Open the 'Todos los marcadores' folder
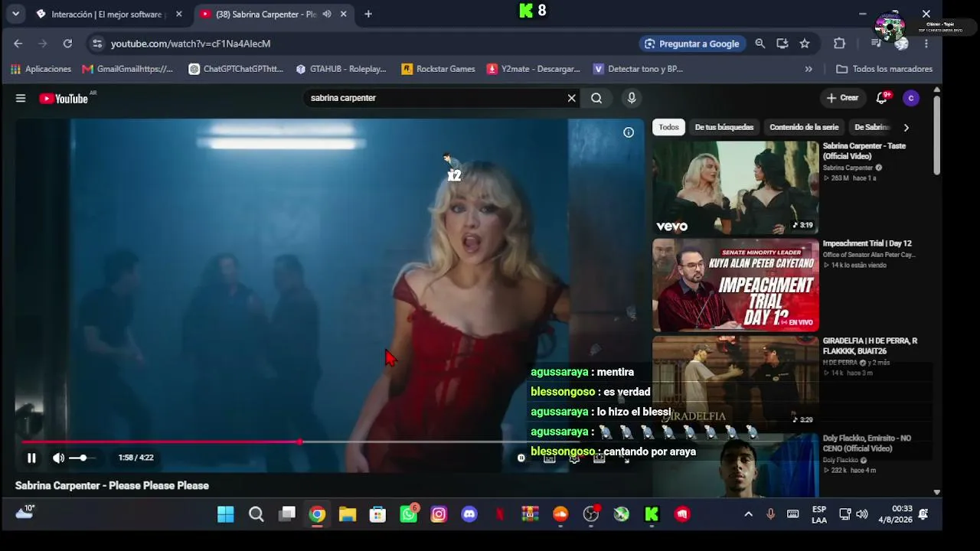 [884, 69]
